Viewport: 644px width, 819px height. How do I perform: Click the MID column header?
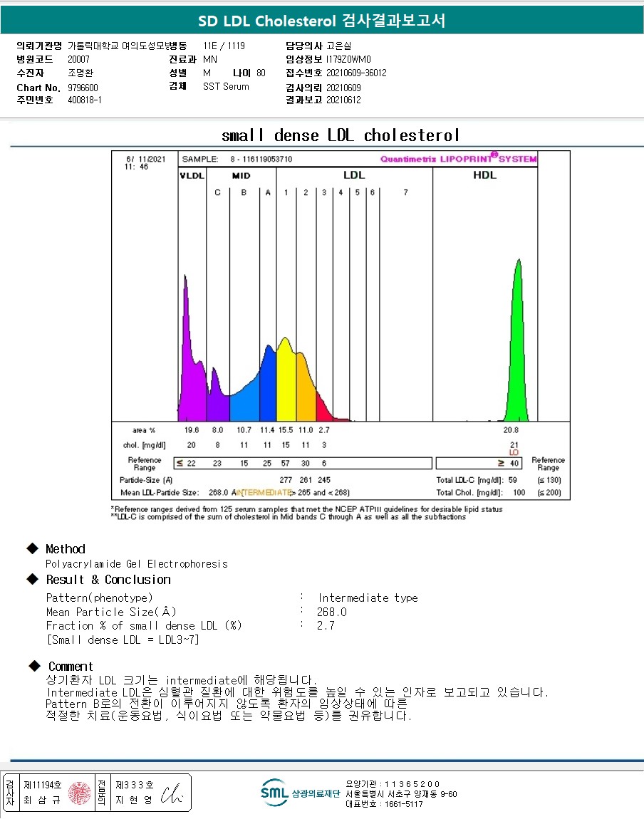[x=241, y=175]
